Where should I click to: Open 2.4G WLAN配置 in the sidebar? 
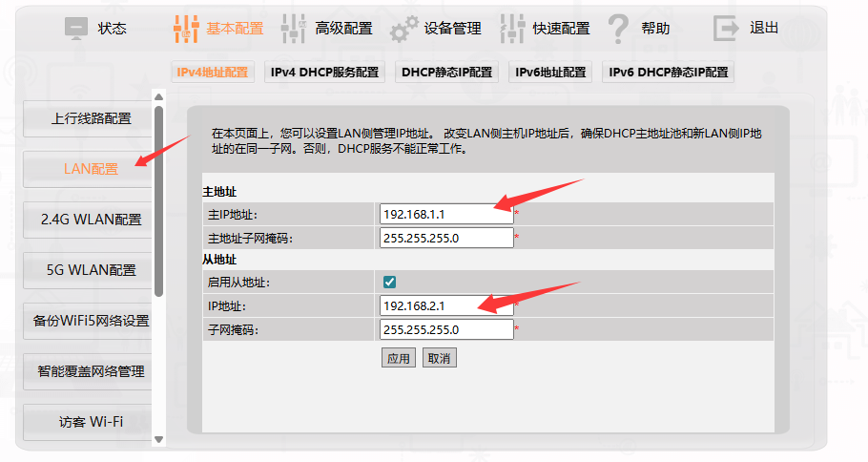point(88,220)
